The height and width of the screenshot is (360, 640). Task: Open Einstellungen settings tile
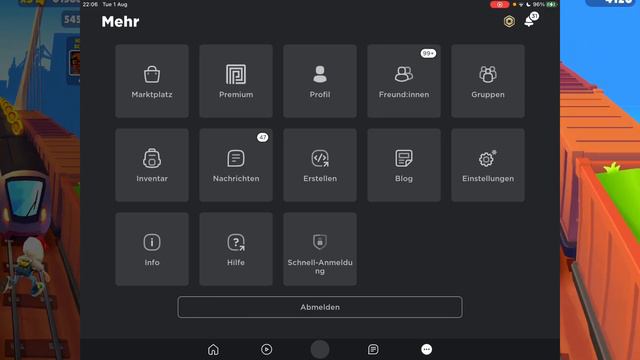point(488,165)
